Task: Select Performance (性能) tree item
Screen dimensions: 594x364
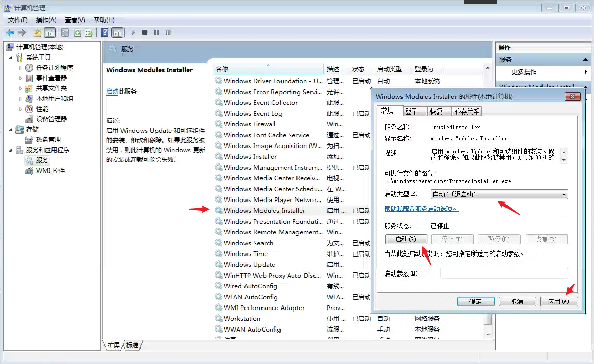Action: click(42, 109)
